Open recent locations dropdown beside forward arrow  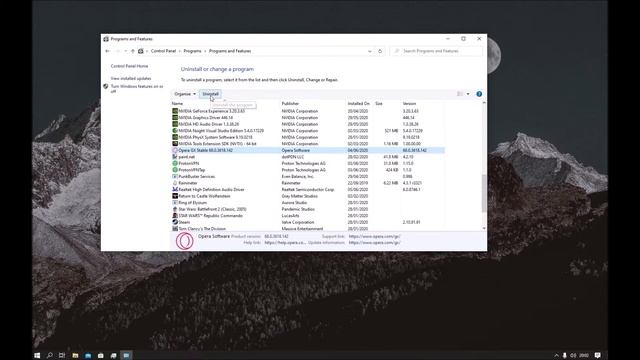(x=126, y=51)
